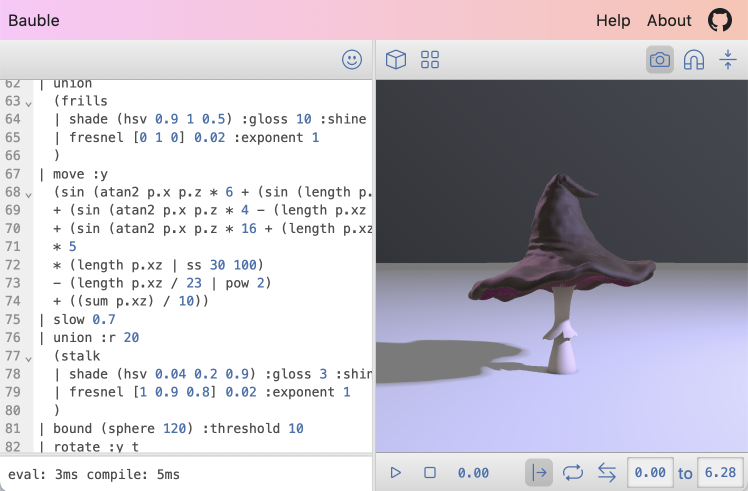Collapse the code fold at line 68
748x491 pixels.
click(x=28, y=192)
